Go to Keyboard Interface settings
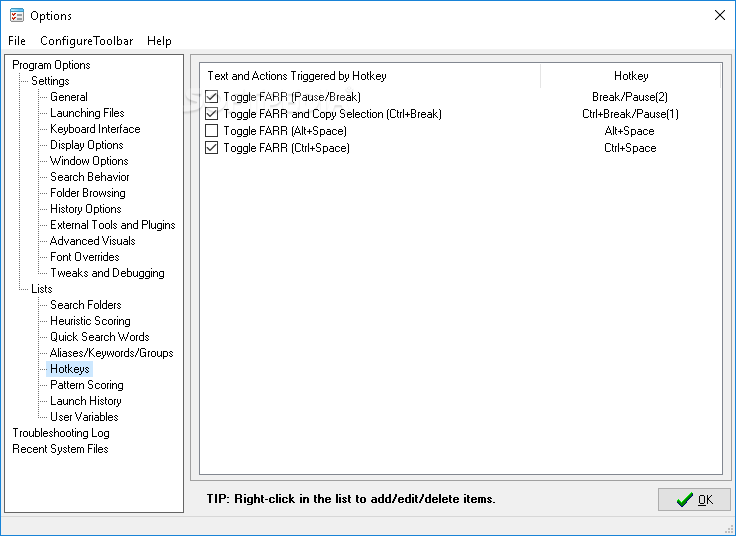The height and width of the screenshot is (536, 736). coord(95,129)
